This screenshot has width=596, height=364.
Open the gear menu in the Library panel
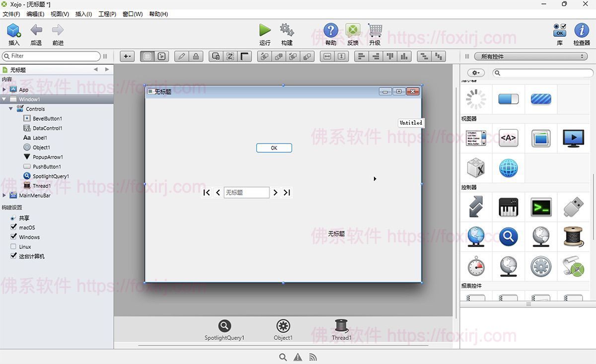[475, 73]
